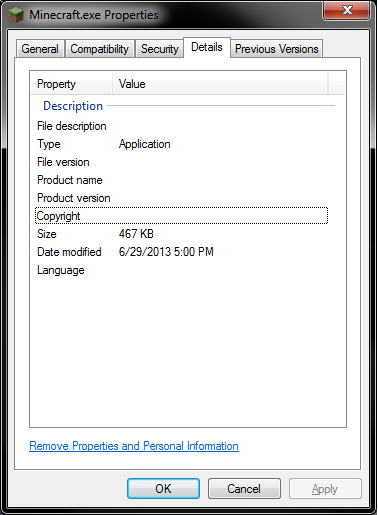The width and height of the screenshot is (378, 515).
Task: Click the Value column header
Action: [220, 84]
